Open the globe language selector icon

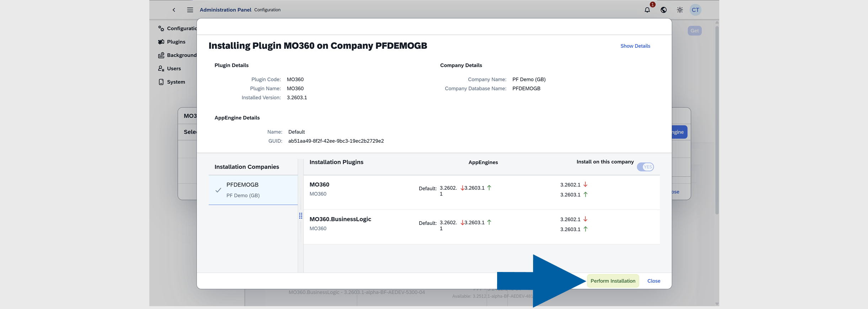[663, 10]
